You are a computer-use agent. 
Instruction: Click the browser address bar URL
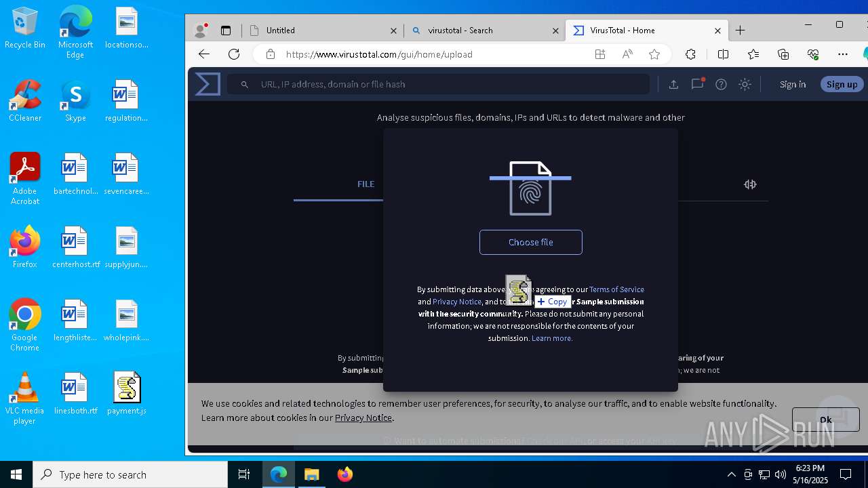point(379,54)
